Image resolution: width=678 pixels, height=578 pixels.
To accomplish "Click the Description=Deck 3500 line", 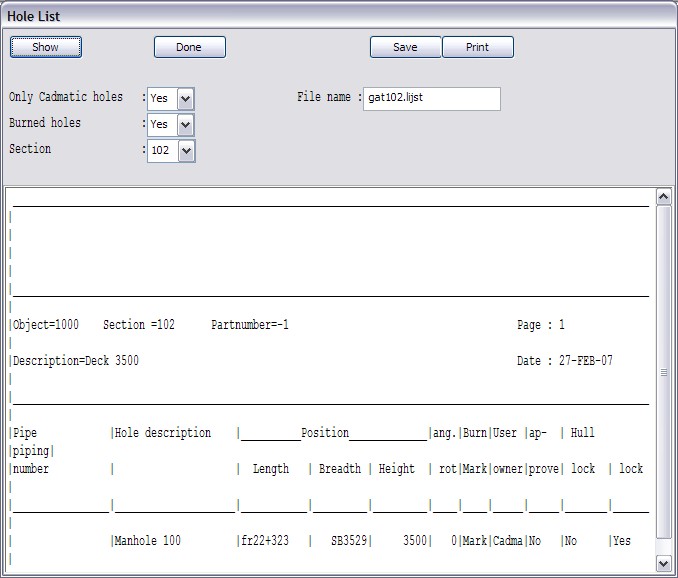I will (76, 361).
